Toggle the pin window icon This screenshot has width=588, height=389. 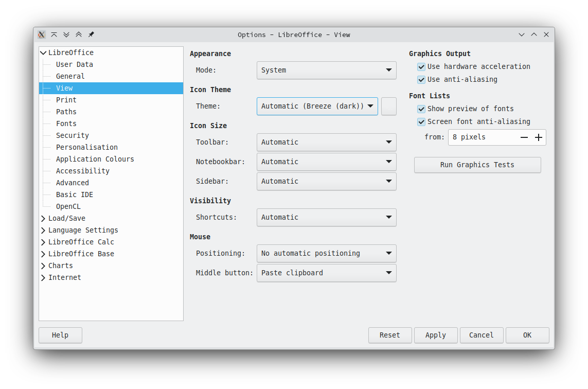[x=91, y=34]
